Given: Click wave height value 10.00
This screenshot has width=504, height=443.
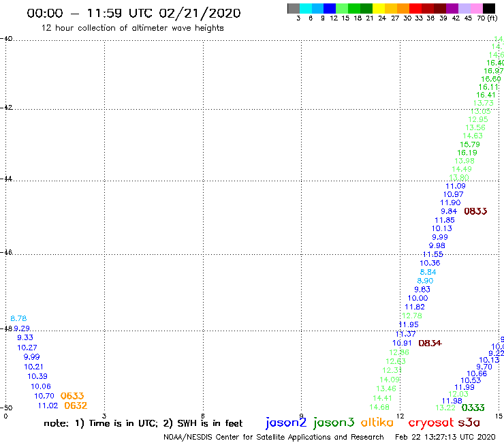Looking at the screenshot, I should pos(418,299).
